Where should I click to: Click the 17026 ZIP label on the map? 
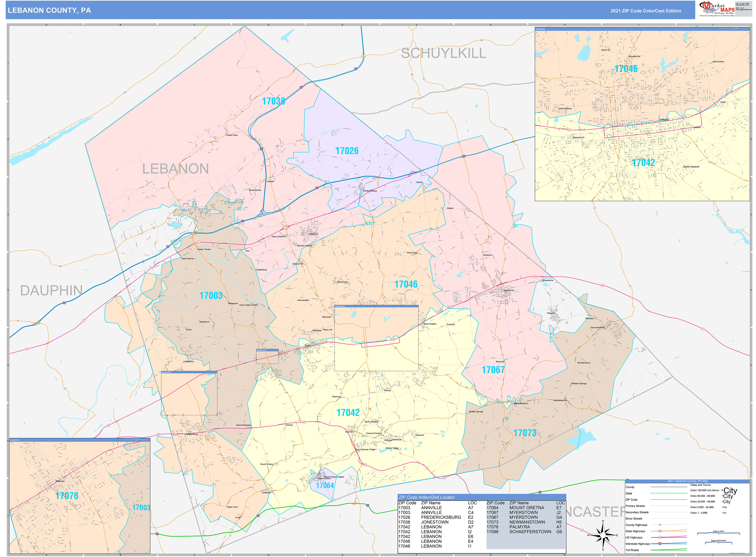click(x=347, y=151)
